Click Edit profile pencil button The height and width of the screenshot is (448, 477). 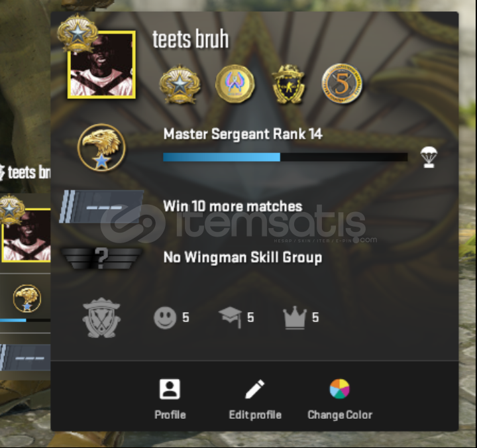pyautogui.click(x=255, y=400)
